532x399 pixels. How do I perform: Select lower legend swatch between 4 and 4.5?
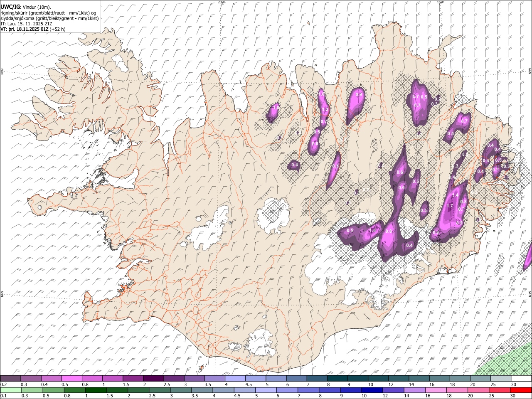point(224,390)
